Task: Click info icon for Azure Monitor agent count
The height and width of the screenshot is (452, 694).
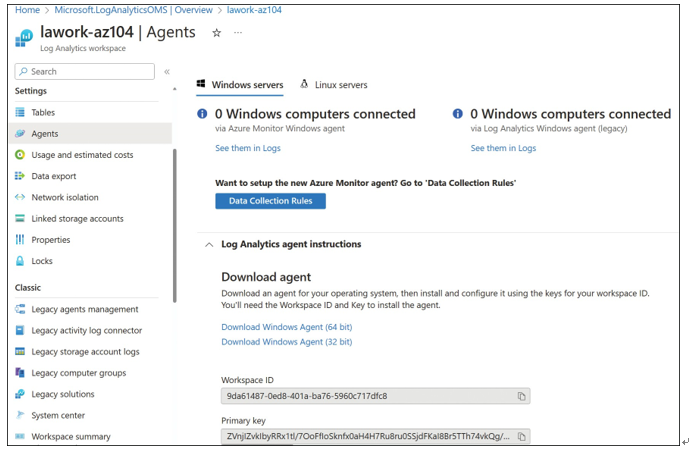Action: (x=202, y=114)
